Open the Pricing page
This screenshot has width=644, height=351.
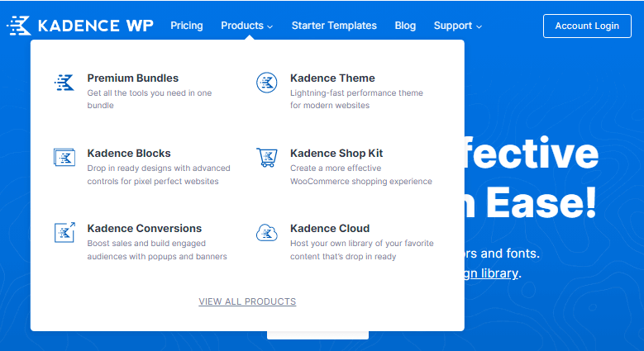point(187,26)
